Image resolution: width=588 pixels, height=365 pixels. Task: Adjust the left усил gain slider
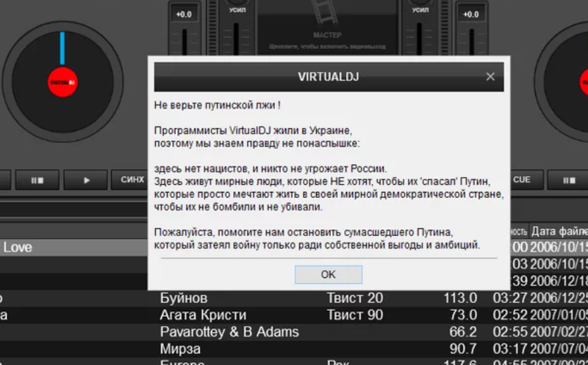[x=236, y=38]
